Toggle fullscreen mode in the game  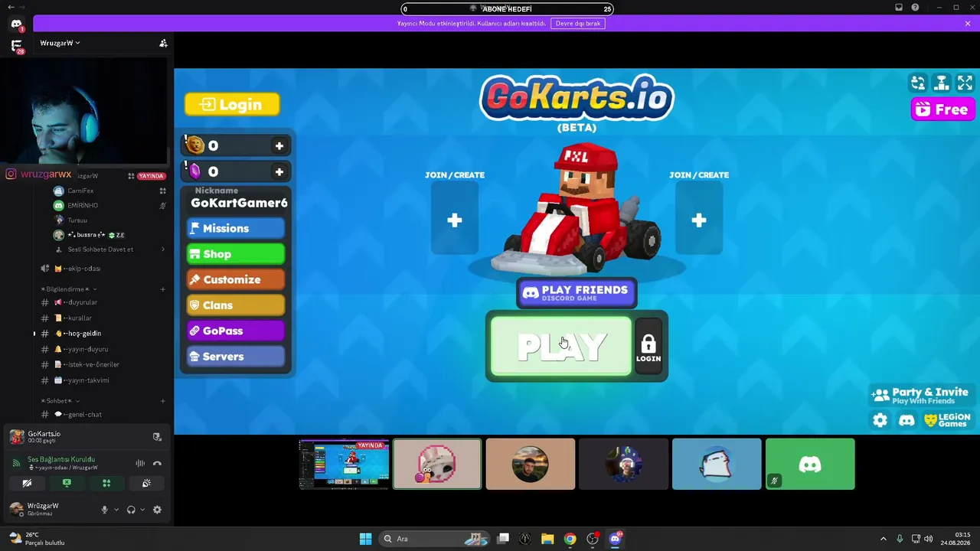[965, 83]
